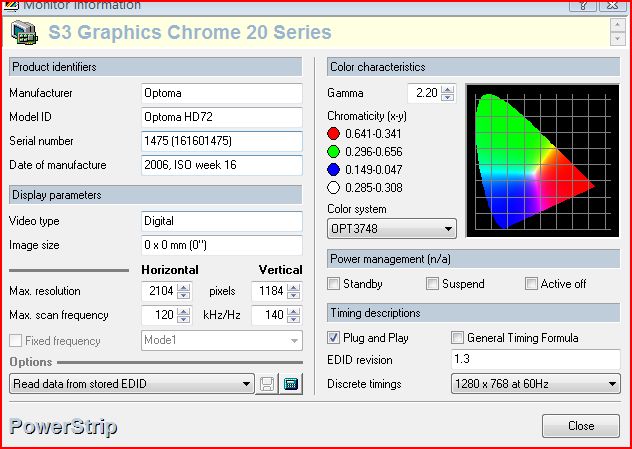Click the white point chromaticity circle
The width and height of the screenshot is (632, 449).
[333, 188]
